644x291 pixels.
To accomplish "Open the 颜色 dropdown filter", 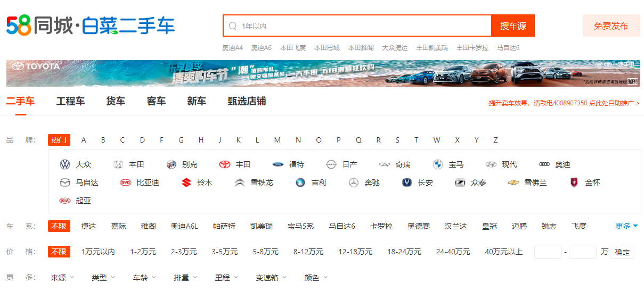I will 316,277.
